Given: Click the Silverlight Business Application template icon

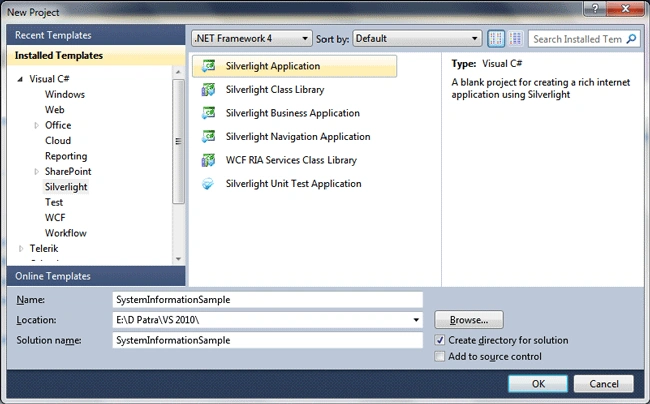Looking at the screenshot, I should [208, 113].
